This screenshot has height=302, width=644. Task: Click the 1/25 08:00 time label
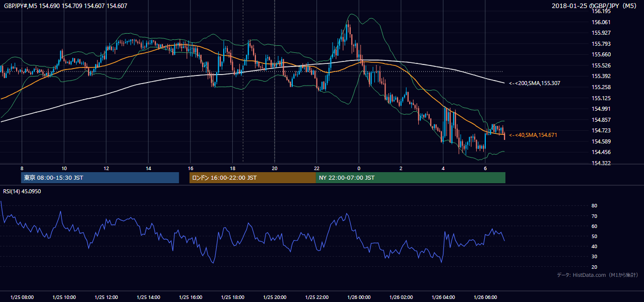22,297
